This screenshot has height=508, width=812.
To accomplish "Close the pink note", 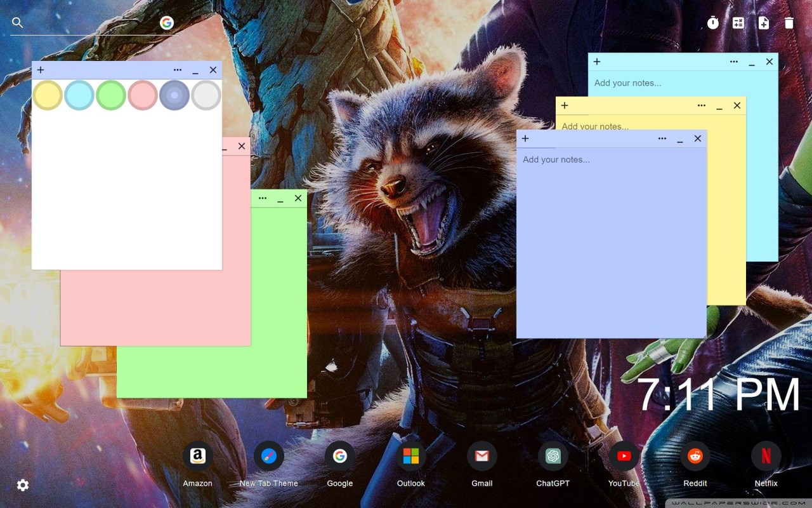I will click(242, 146).
